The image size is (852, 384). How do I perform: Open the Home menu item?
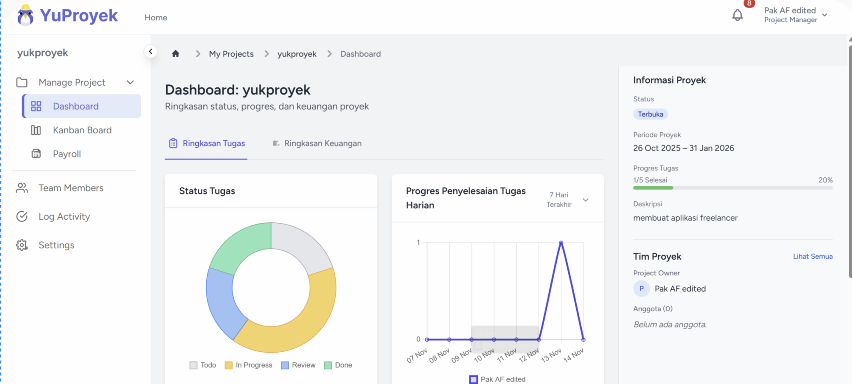[x=156, y=17]
